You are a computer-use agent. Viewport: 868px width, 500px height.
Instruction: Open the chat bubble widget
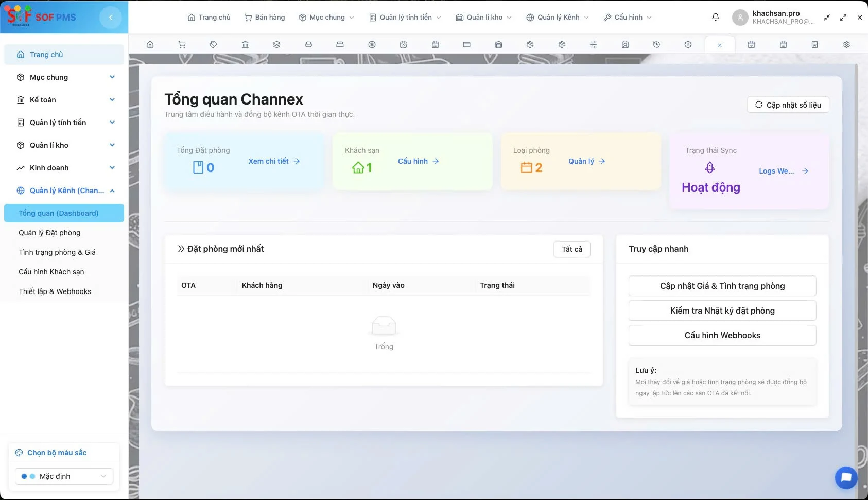[846, 478]
